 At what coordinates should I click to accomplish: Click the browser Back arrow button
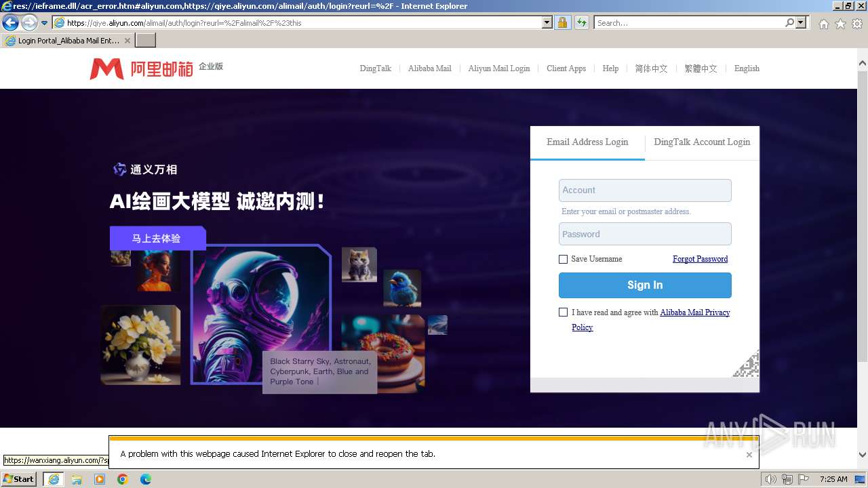click(x=10, y=22)
